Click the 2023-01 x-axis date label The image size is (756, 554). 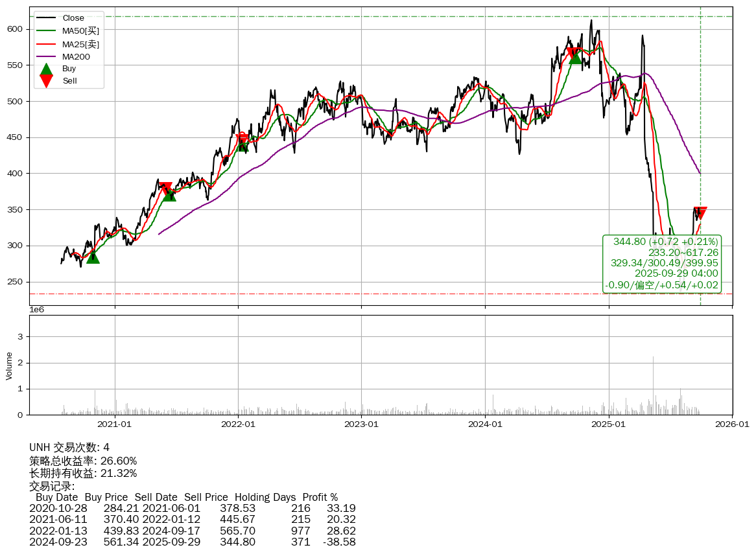361,424
